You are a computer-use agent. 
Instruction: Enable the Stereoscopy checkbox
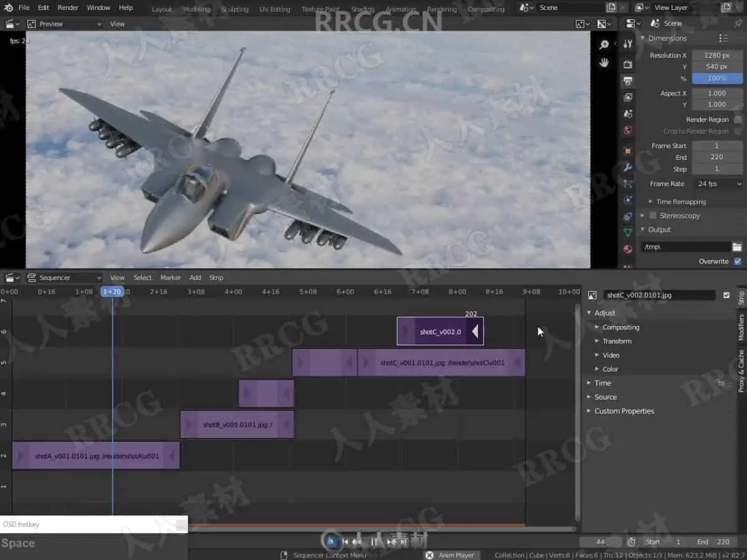[653, 215]
